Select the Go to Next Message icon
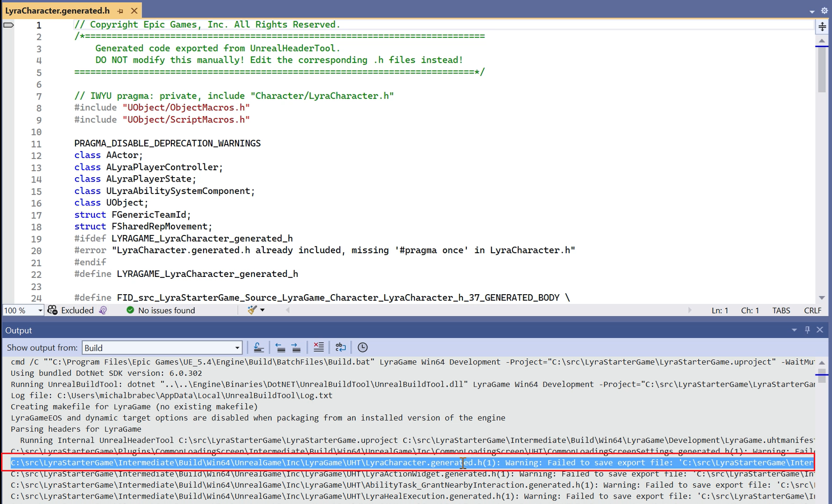The width and height of the screenshot is (832, 504). click(296, 347)
